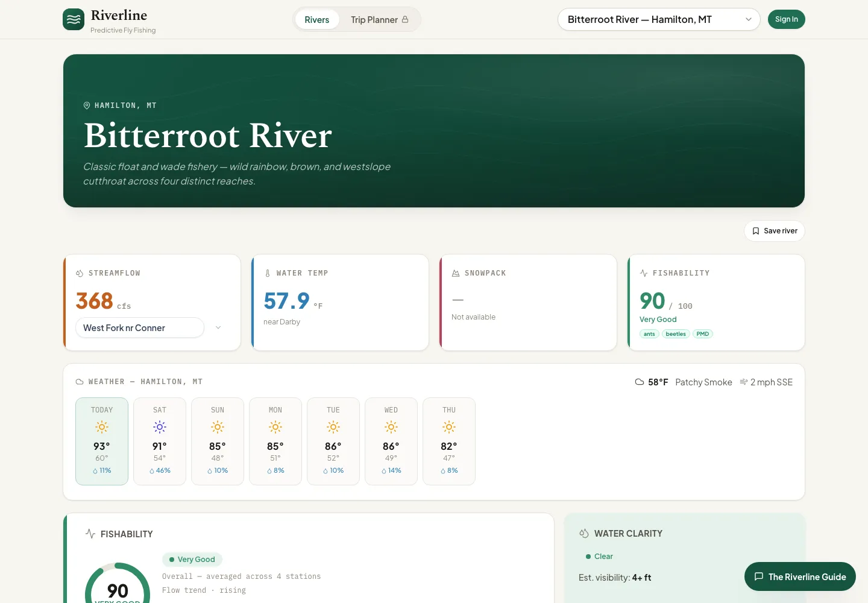
Task: Click the lock icon on Trip Planner
Action: click(x=405, y=19)
